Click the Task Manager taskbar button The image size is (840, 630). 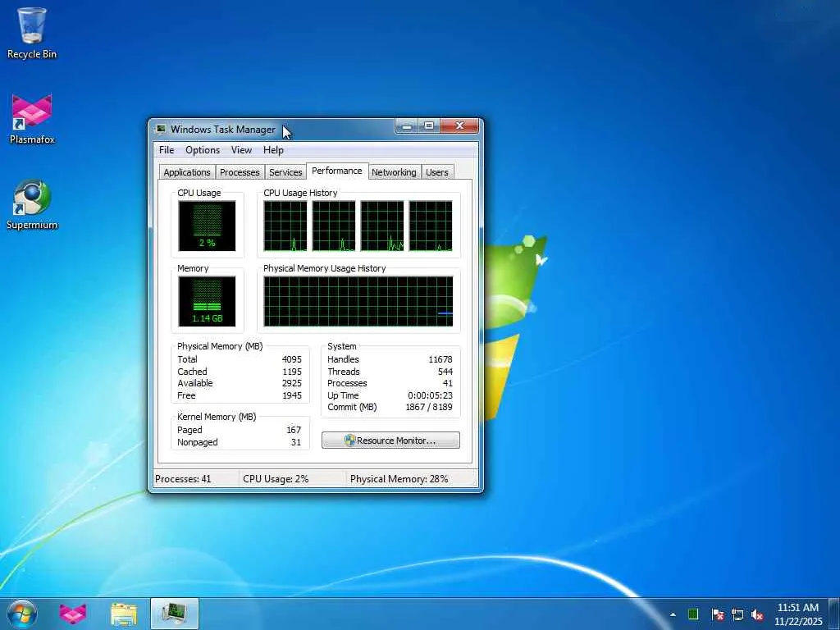click(x=174, y=614)
